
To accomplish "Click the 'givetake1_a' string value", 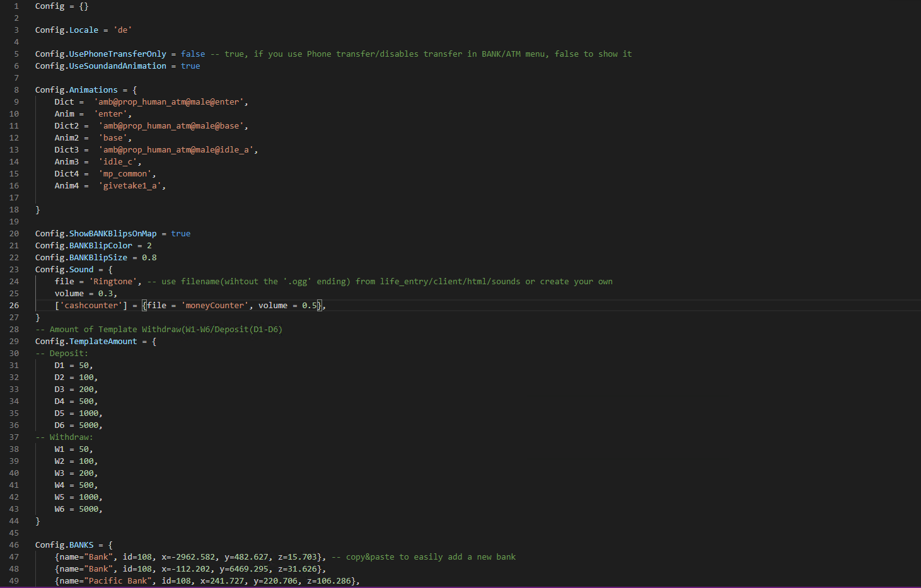I will [130, 186].
